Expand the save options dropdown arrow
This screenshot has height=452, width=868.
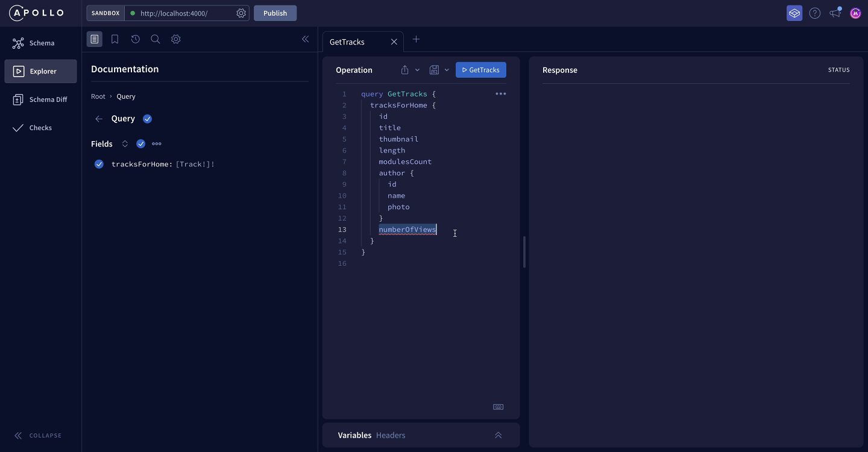[447, 70]
